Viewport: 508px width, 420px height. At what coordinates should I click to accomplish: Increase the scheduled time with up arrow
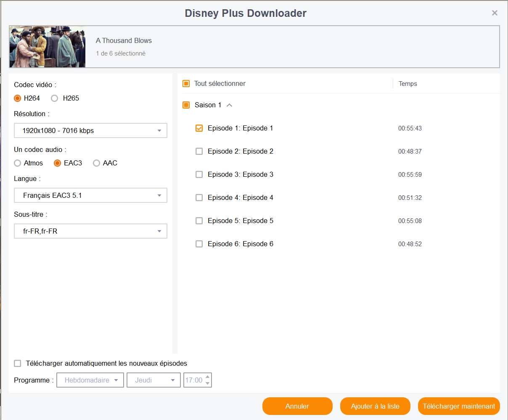pos(207,377)
